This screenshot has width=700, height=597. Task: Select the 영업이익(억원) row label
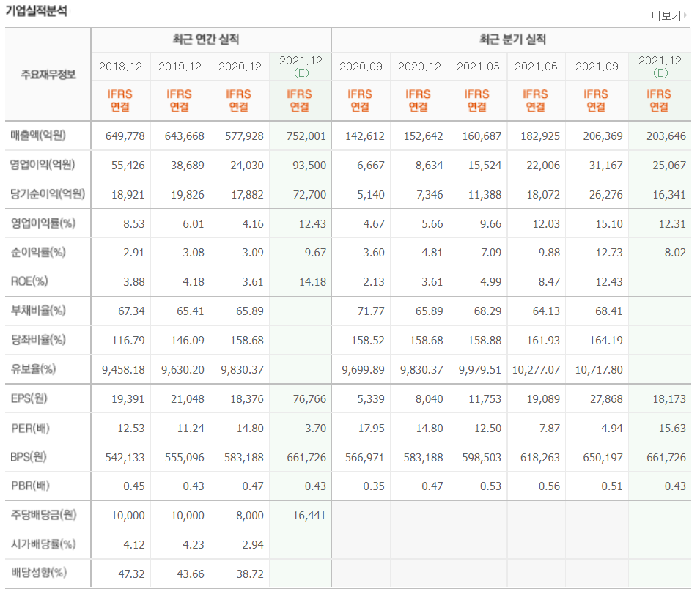point(43,165)
